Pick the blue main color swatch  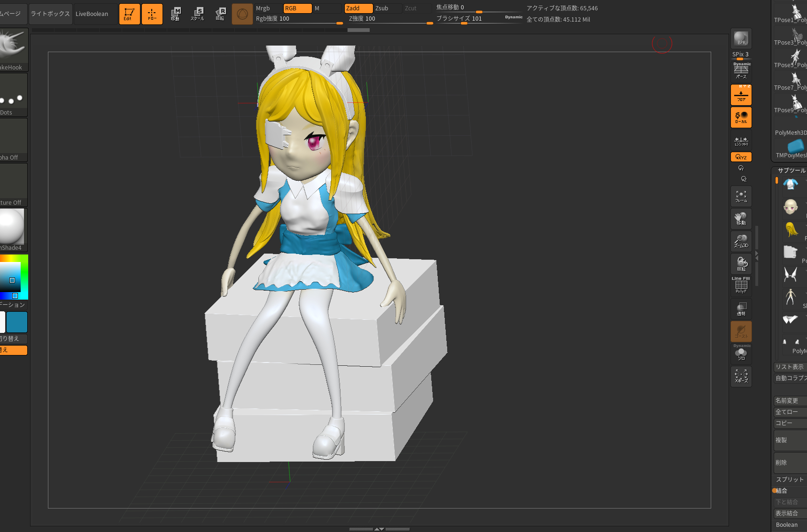coord(17,322)
